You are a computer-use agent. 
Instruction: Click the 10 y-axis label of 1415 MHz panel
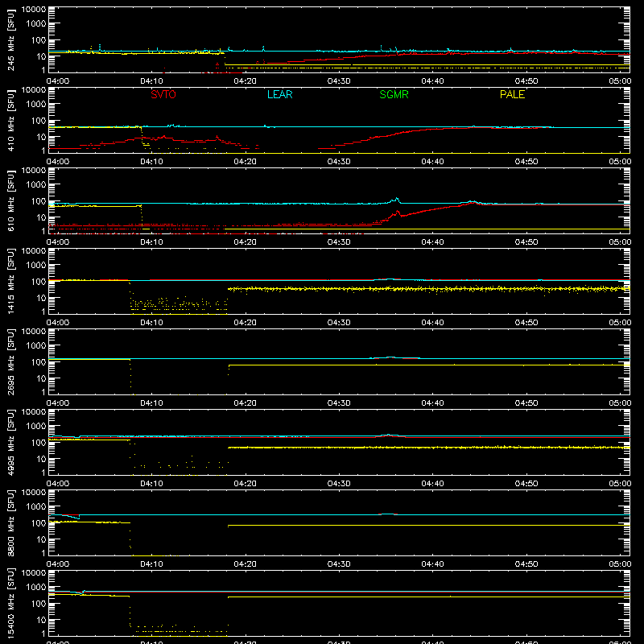click(41, 298)
